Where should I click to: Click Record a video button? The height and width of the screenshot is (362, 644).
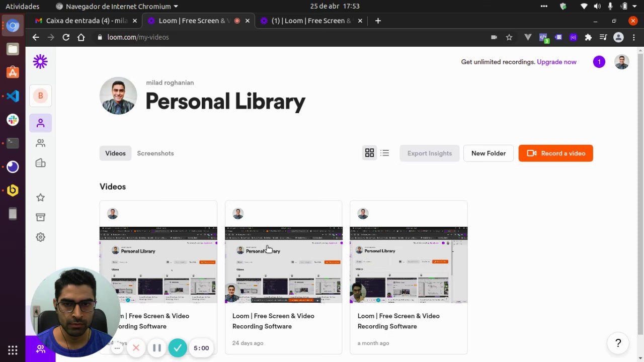[556, 153]
